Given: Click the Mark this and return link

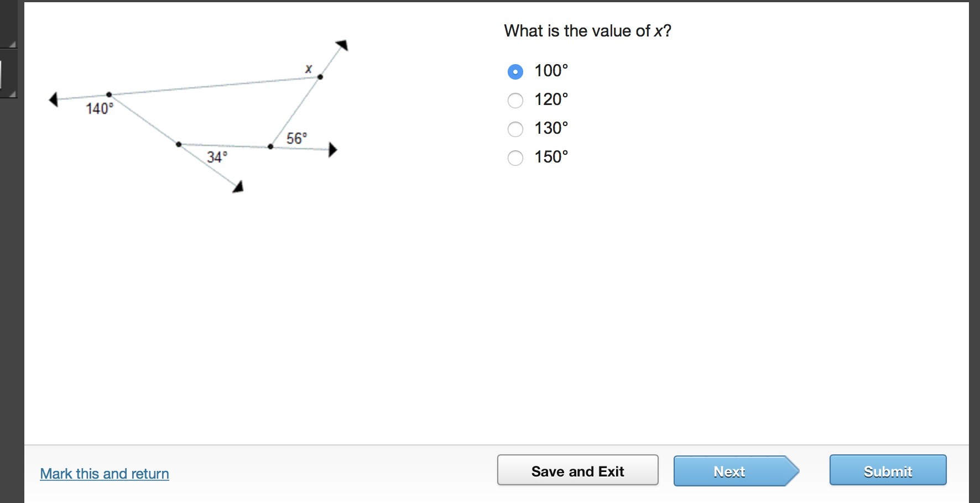Looking at the screenshot, I should (x=105, y=474).
